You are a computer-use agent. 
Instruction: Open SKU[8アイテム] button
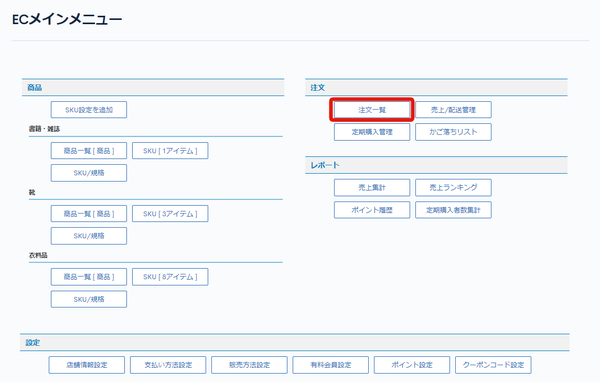pyautogui.click(x=170, y=277)
